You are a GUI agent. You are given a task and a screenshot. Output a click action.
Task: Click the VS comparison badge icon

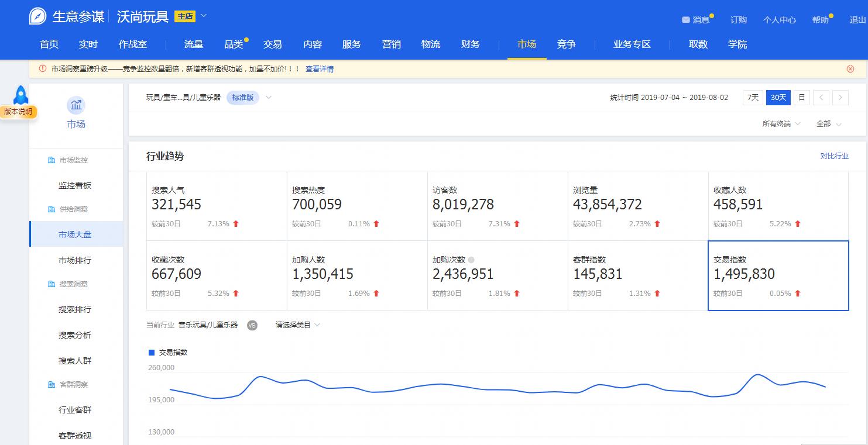coord(252,325)
